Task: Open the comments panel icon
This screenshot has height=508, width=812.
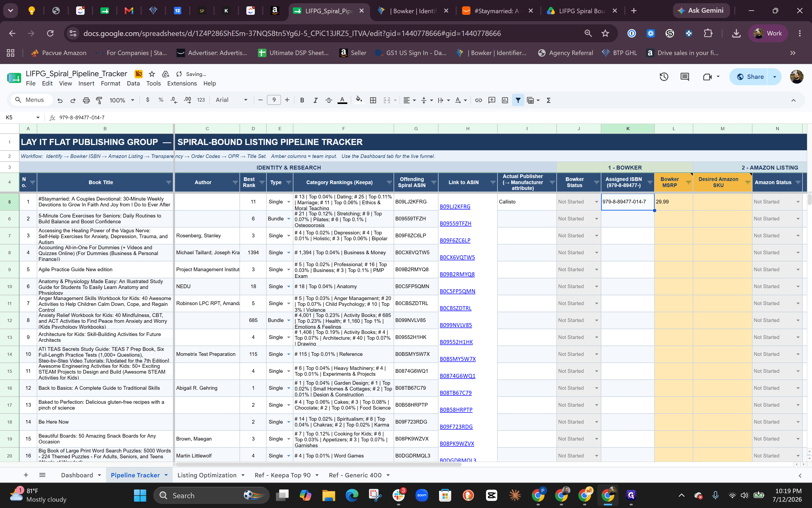Action: tap(685, 77)
